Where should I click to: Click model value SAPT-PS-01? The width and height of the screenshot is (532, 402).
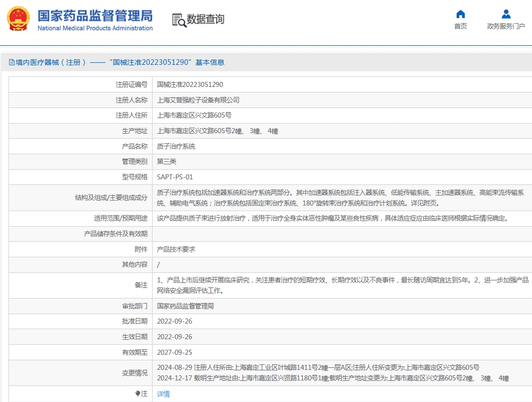pos(175,177)
